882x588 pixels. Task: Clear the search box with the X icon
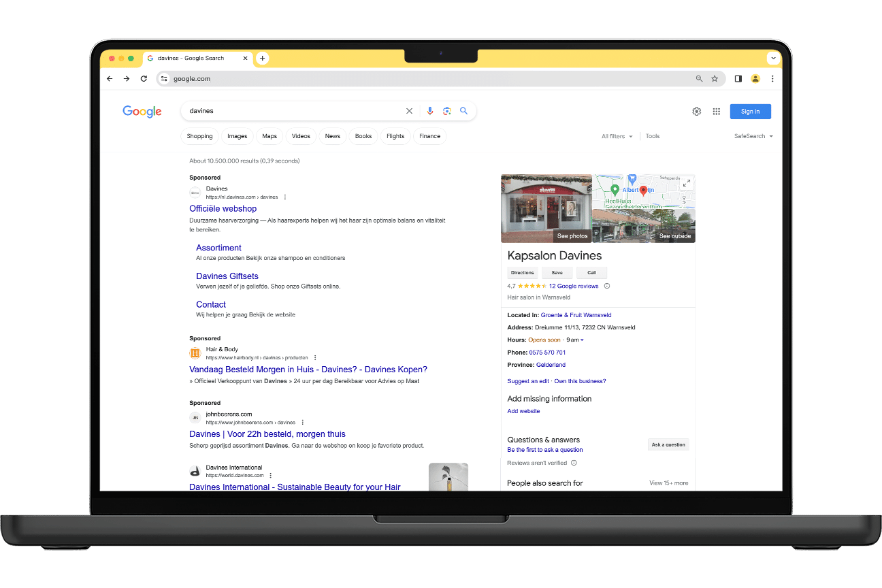tap(409, 111)
